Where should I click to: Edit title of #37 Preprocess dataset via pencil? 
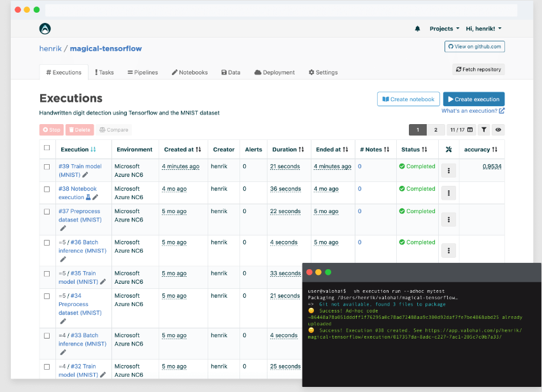pos(63,228)
